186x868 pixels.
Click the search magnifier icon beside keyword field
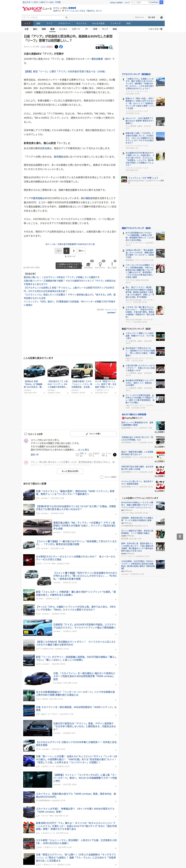pos(66,17)
